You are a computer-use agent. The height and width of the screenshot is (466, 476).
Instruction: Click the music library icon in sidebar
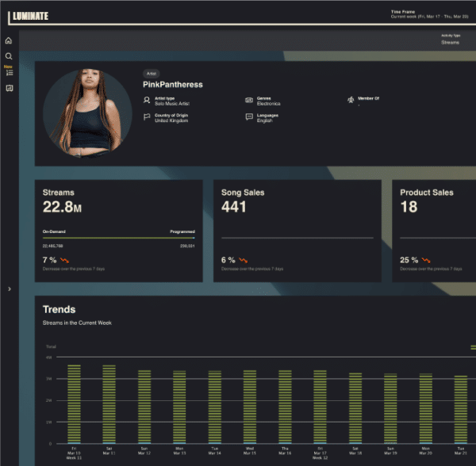point(9,88)
